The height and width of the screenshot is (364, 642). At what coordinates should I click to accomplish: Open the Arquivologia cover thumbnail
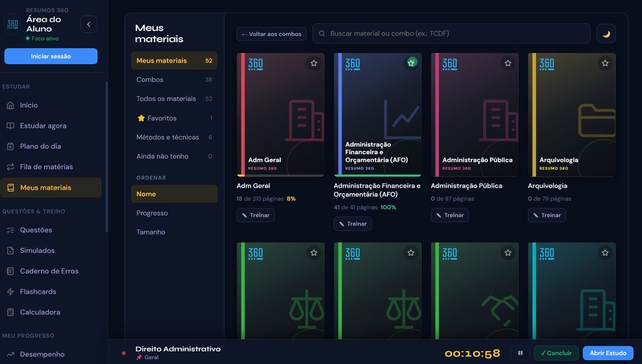coord(572,114)
